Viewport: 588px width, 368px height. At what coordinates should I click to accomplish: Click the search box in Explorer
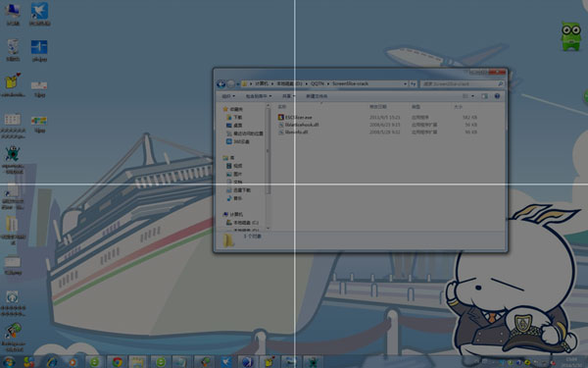point(462,83)
